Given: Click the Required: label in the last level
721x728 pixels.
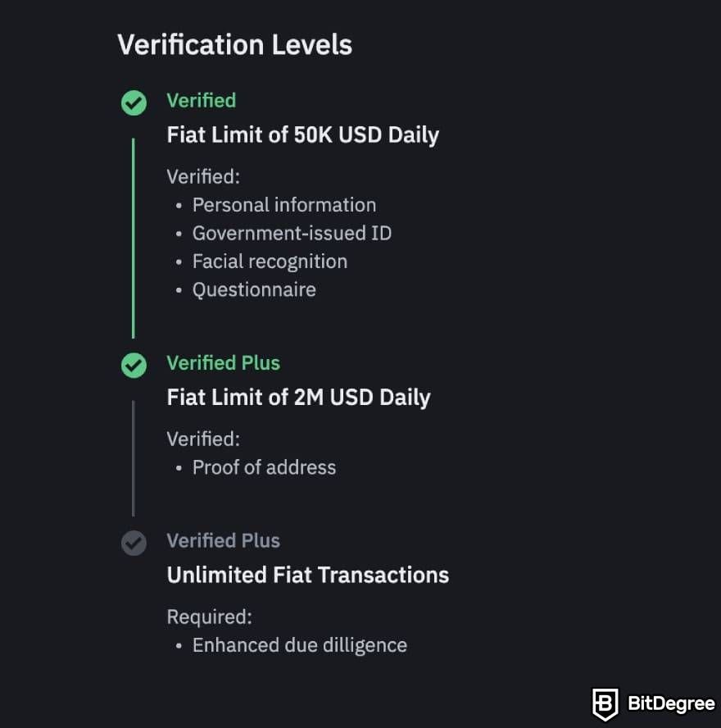Looking at the screenshot, I should (209, 617).
